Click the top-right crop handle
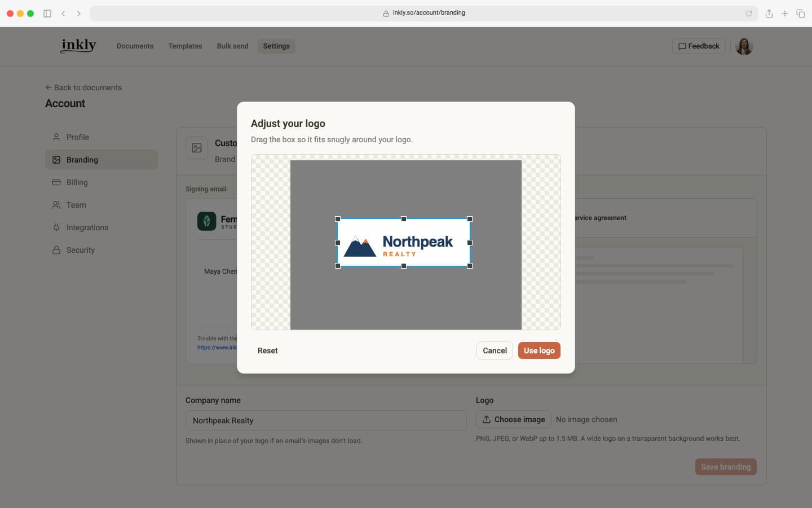812x508 pixels. click(470, 219)
